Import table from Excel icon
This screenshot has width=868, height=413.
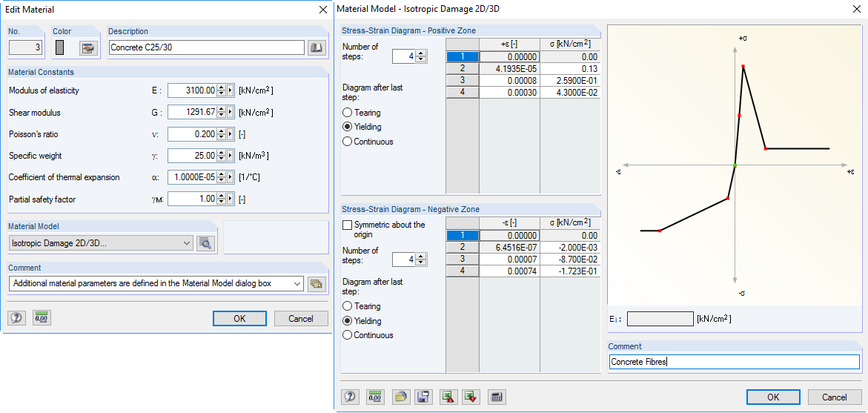tap(471, 397)
